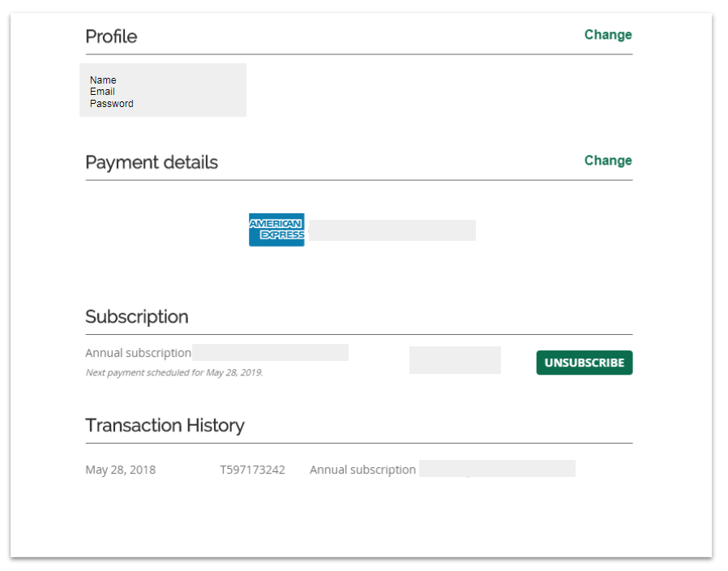Click the UNSUBSCRIBE button
Screen dimensions: 728x571
(x=584, y=363)
